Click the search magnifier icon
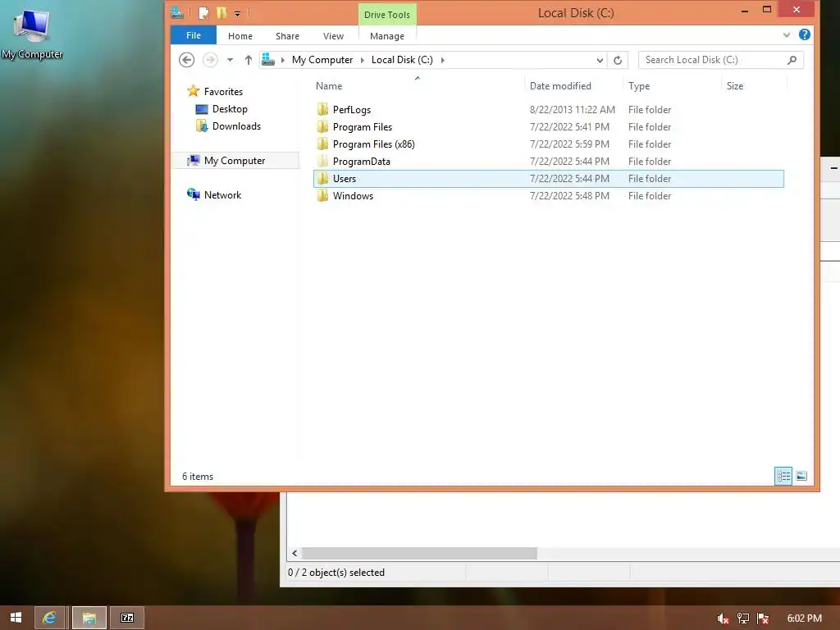Viewport: 840px width, 630px height. [792, 60]
